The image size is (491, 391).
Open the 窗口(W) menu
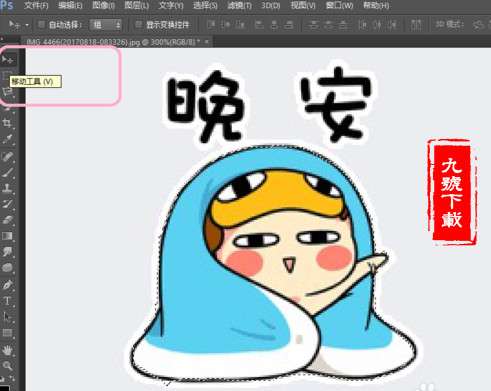pyautogui.click(x=339, y=6)
